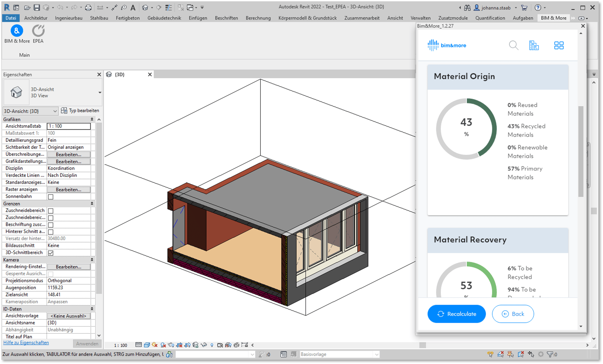Click the Ansichtsmaßstab 1 : 100 field
603x364 pixels.
[69, 126]
